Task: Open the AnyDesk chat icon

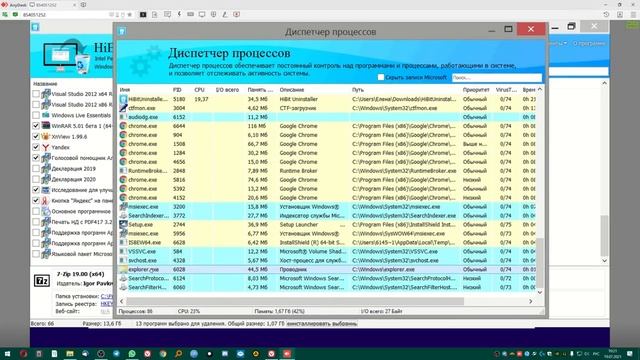Action: 167,14
